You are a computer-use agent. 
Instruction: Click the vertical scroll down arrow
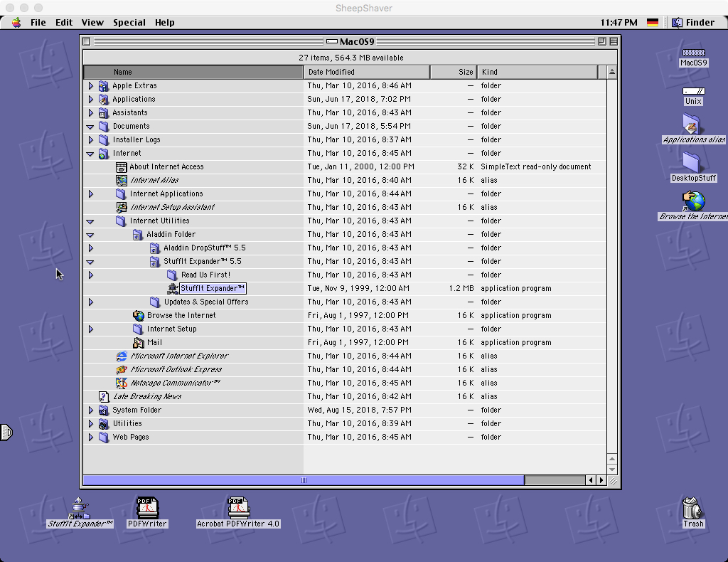click(612, 470)
